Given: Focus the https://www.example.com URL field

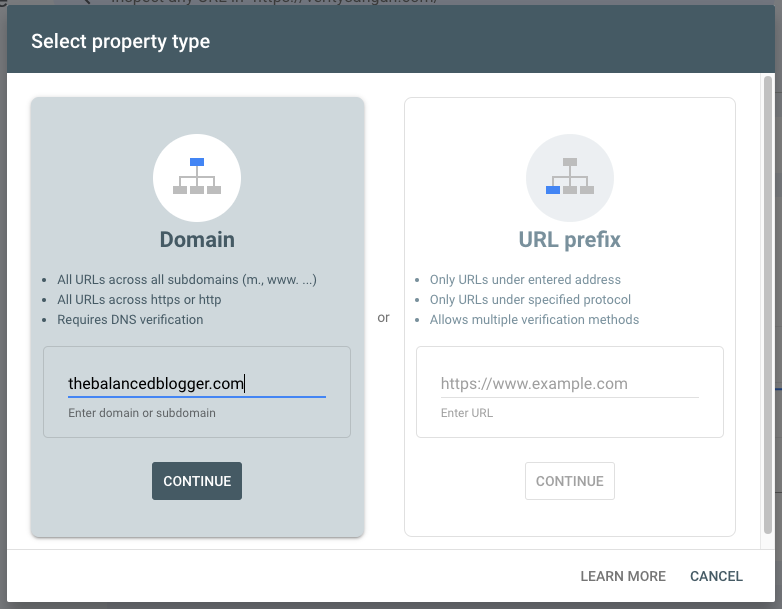Looking at the screenshot, I should click(x=569, y=383).
